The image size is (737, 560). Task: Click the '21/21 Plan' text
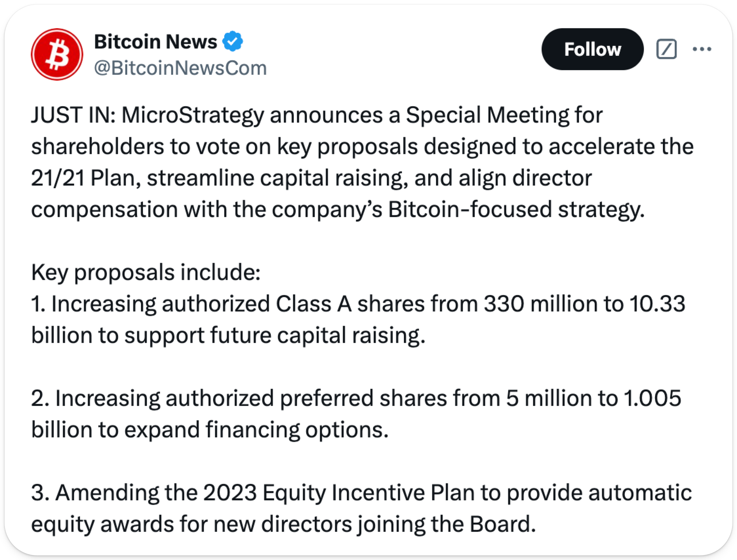pyautogui.click(x=83, y=178)
